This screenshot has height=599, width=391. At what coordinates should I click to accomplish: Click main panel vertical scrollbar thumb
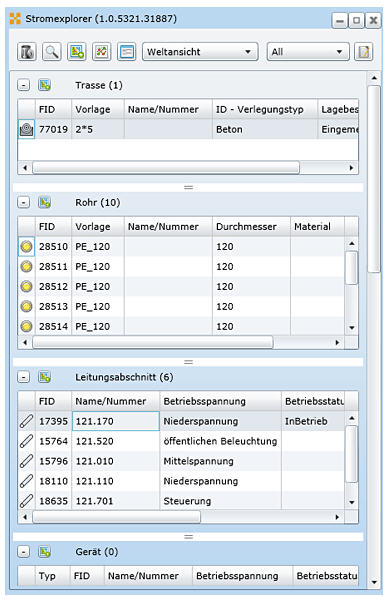click(374, 179)
